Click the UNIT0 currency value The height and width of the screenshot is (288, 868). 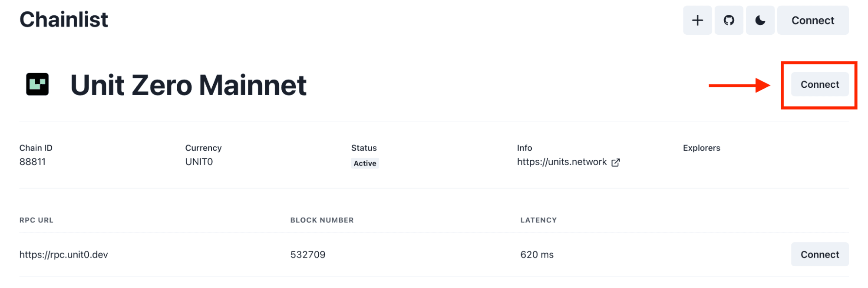(x=199, y=162)
